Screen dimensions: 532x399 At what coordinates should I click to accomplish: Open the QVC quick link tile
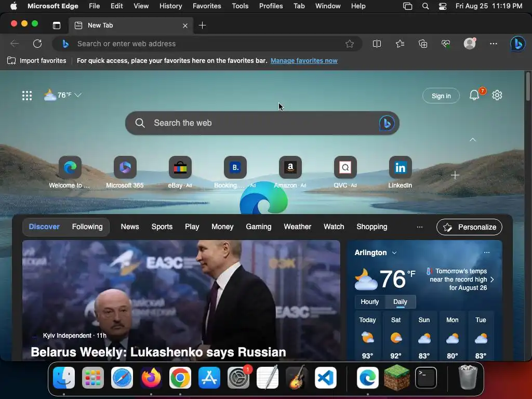(345, 172)
